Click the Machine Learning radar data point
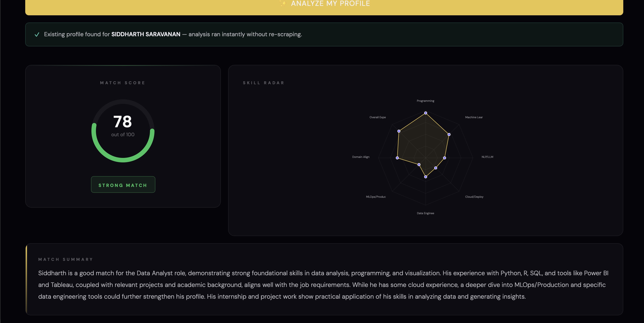Screen dimensions: 644x323 [x=449, y=134]
